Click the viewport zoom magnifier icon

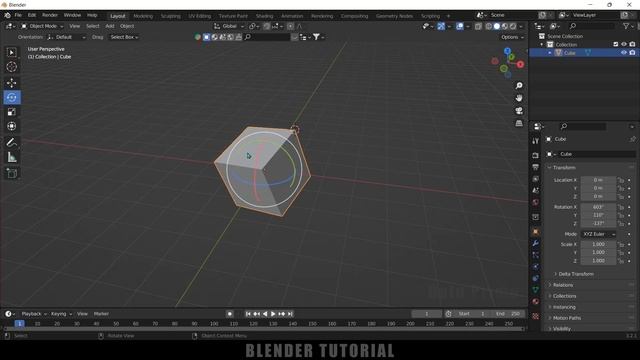519,86
